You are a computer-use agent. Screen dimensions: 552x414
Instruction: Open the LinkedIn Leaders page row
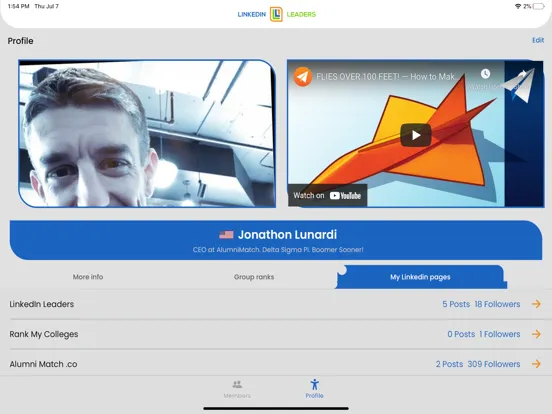[x=276, y=304]
